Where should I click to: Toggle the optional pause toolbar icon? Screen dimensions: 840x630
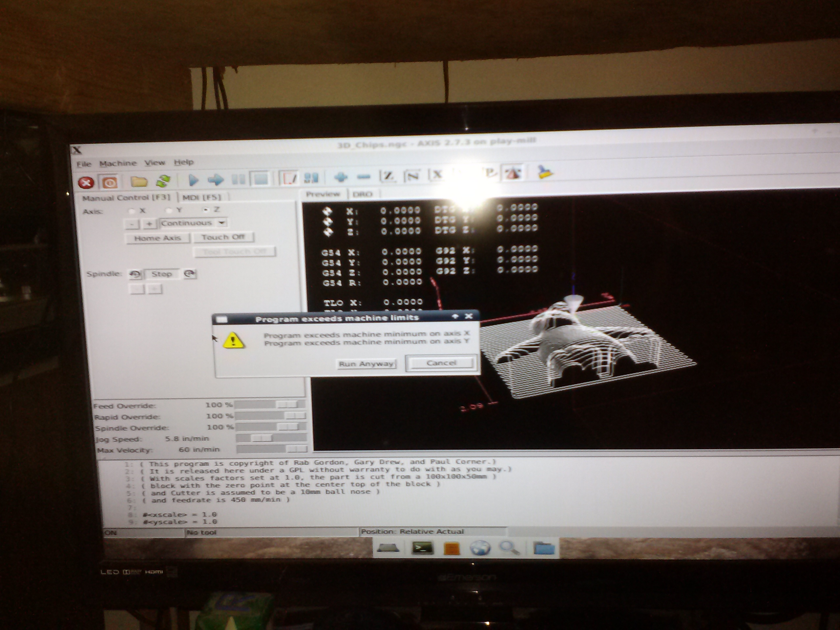coord(311,177)
